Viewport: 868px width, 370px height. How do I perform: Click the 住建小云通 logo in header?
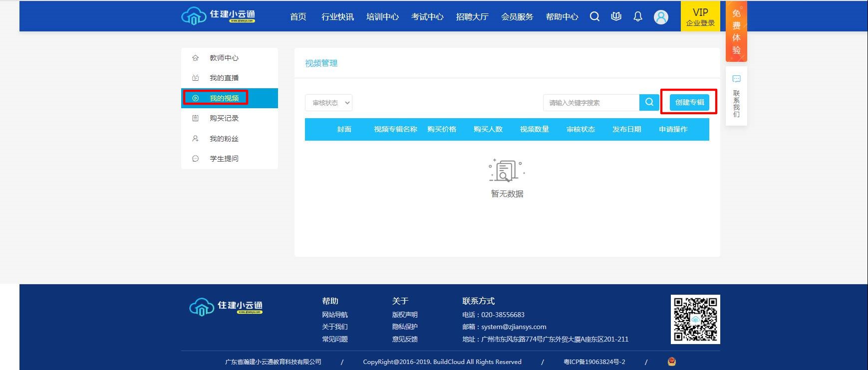pos(218,16)
